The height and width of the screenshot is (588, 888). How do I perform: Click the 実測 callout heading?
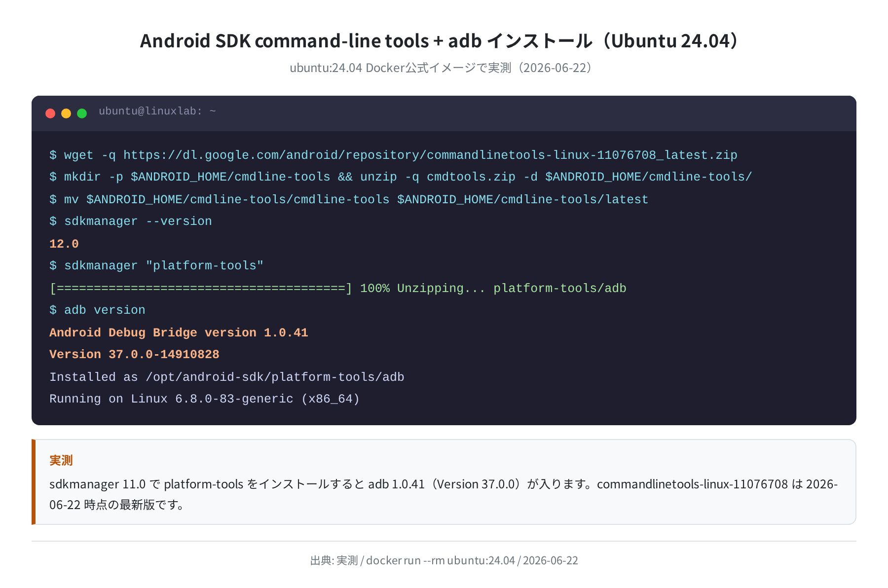click(x=61, y=460)
